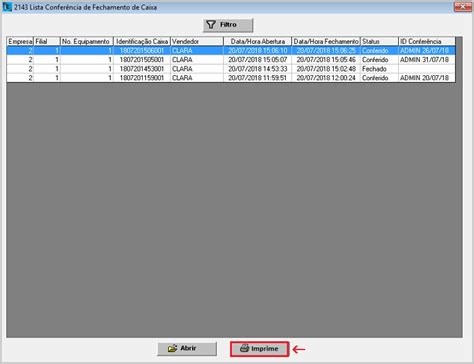Select caixa 1807201506001 cell
This screenshot has height=364, width=474.
(x=142, y=51)
